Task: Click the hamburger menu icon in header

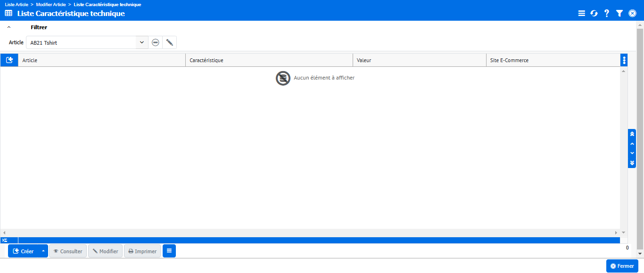Action: click(581, 14)
